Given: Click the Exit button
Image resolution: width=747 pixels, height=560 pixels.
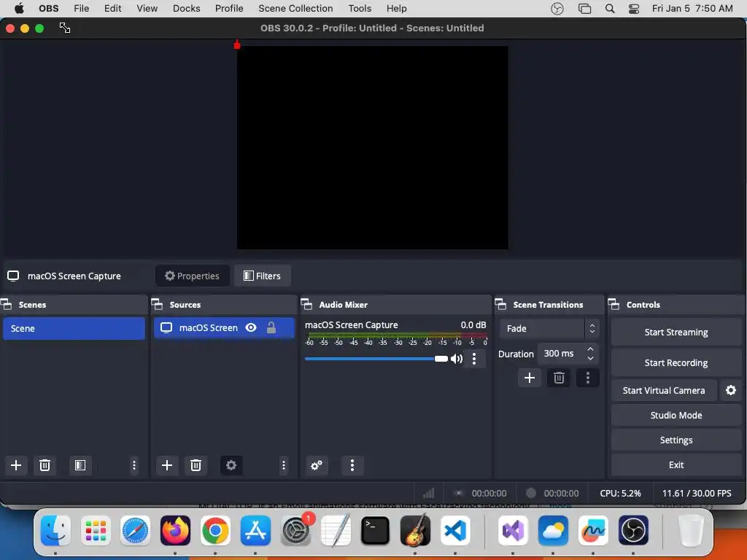Looking at the screenshot, I should pyautogui.click(x=676, y=464).
